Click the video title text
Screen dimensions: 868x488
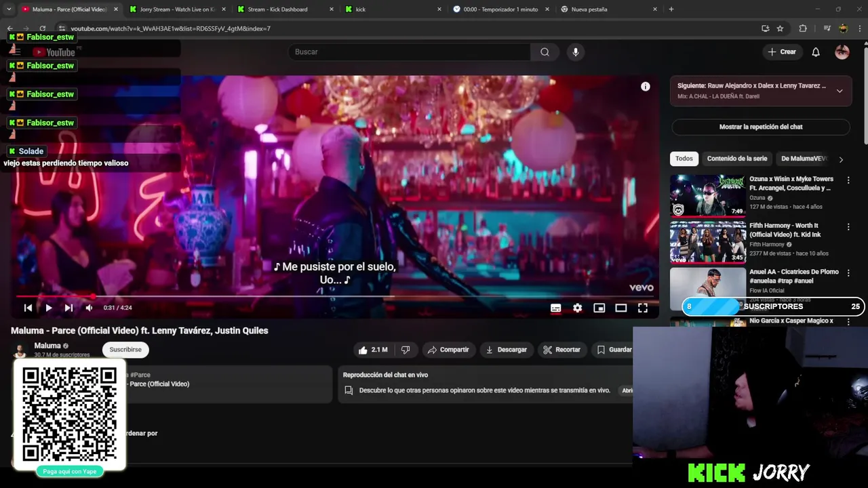pos(140,331)
